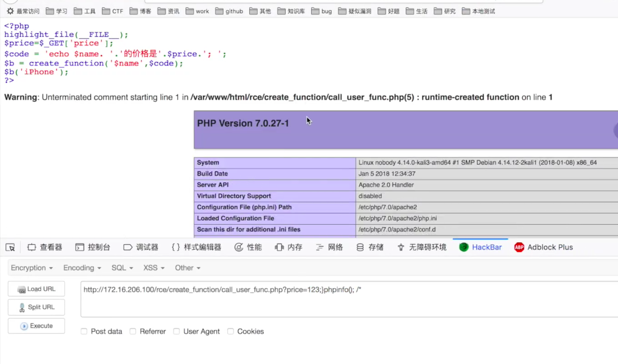This screenshot has height=364, width=618.
Task: Switch to the Adblock Plus tab
Action: [543, 247]
